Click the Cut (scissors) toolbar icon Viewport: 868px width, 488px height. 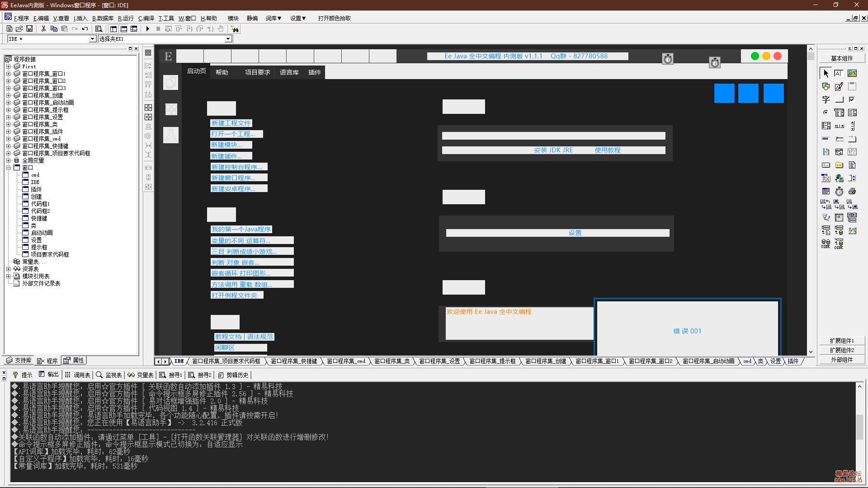tap(43, 29)
